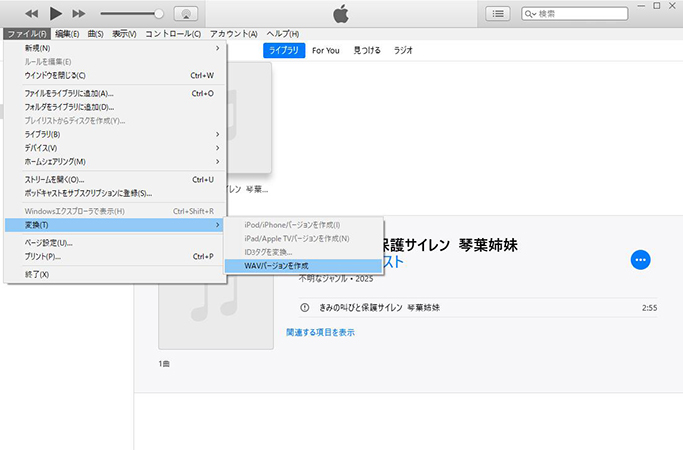Open the ファイル(F) menu
Screen dimensions: 683x450
(x=27, y=34)
